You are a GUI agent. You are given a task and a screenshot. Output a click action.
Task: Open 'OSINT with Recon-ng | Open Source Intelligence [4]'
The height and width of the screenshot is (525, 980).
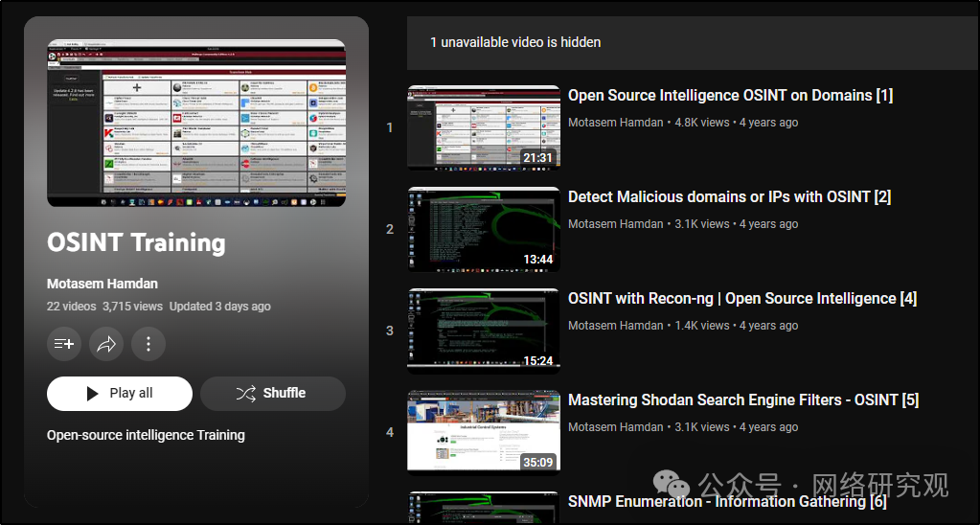(x=742, y=299)
